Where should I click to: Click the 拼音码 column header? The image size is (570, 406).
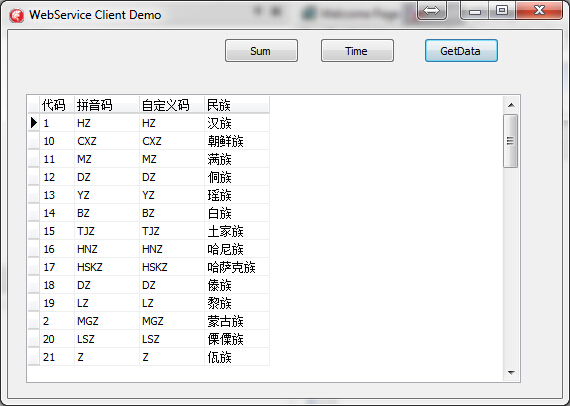point(107,105)
